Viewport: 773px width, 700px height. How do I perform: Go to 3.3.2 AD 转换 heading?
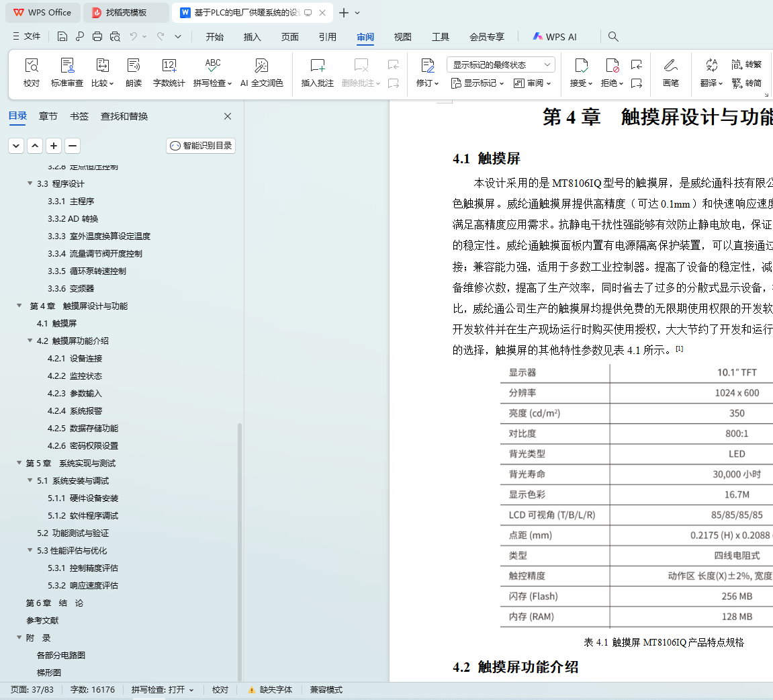[73, 218]
